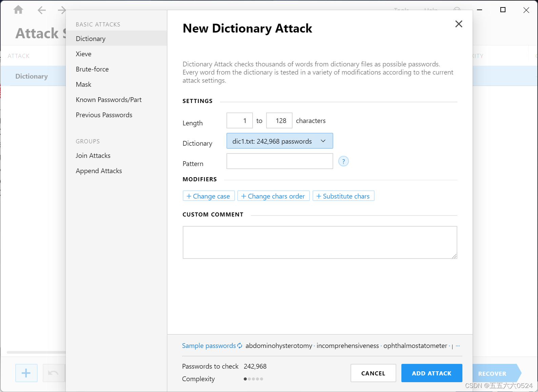Image resolution: width=538 pixels, height=392 pixels.
Task: Select the Previous Passwords attack
Action: coord(116,115)
